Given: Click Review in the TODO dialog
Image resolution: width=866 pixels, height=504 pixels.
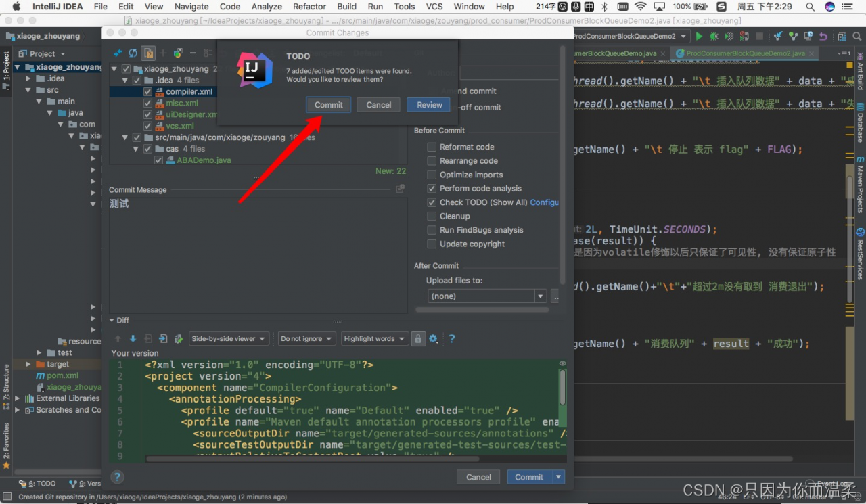Looking at the screenshot, I should [430, 105].
